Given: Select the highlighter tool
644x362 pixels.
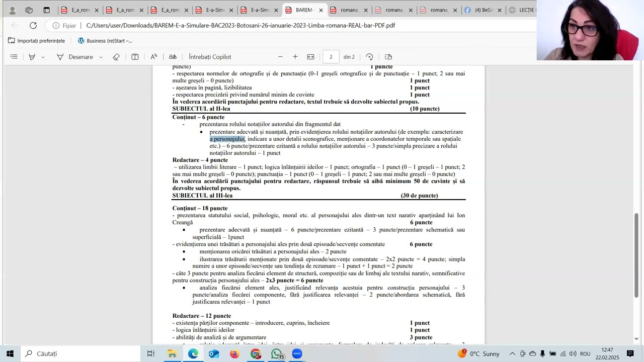Looking at the screenshot, I should (32, 57).
